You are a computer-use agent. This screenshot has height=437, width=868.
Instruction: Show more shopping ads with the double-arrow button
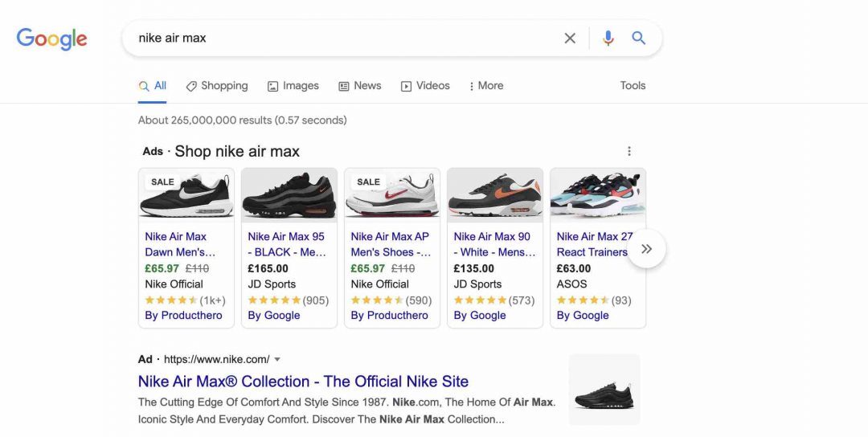[x=646, y=249]
